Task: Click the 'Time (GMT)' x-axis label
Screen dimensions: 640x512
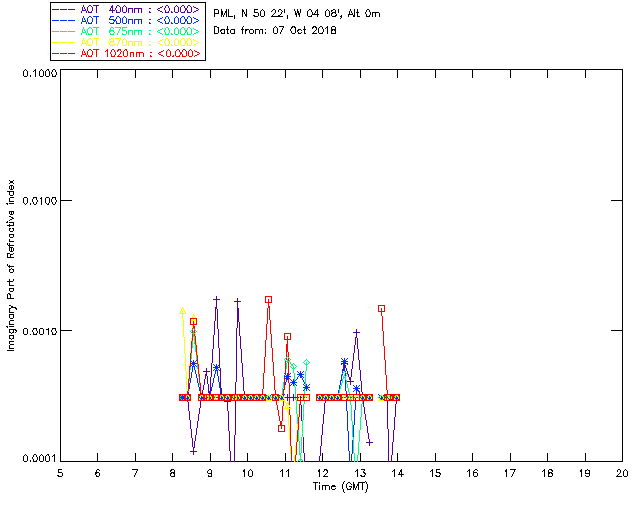Action: 339,486
